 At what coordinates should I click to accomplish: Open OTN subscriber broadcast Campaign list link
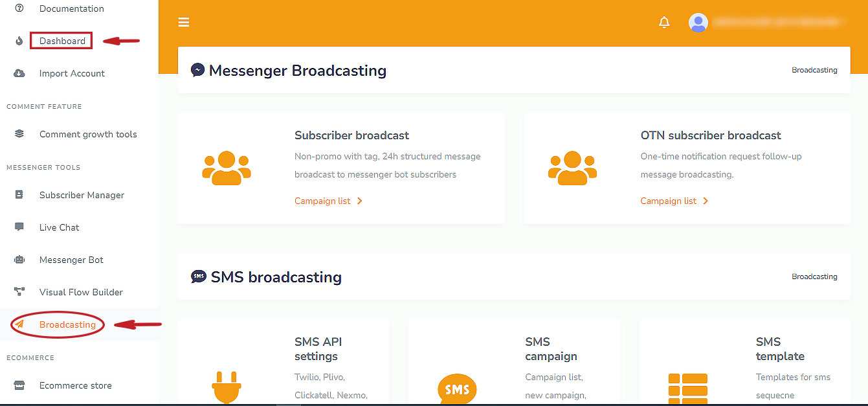point(669,201)
